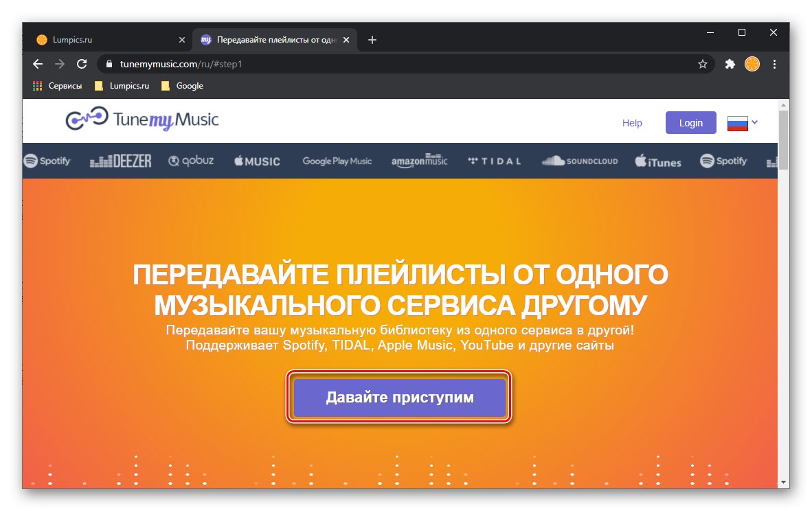
Task: Switch to the Lumpics.ru tab
Action: pyautogui.click(x=109, y=40)
